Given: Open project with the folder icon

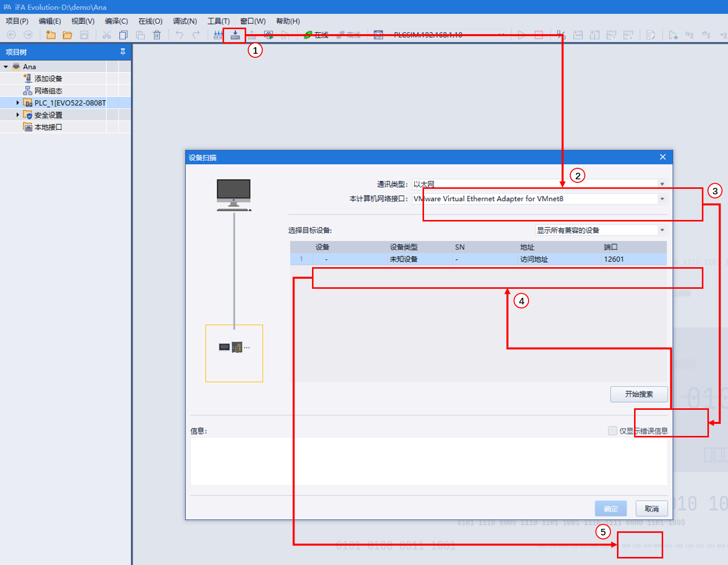Looking at the screenshot, I should (x=67, y=35).
